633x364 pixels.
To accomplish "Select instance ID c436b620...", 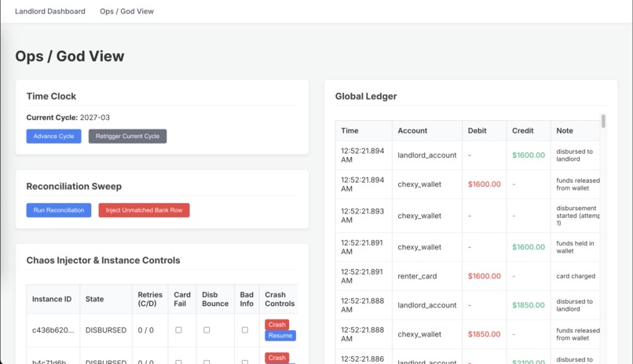I will (53, 330).
